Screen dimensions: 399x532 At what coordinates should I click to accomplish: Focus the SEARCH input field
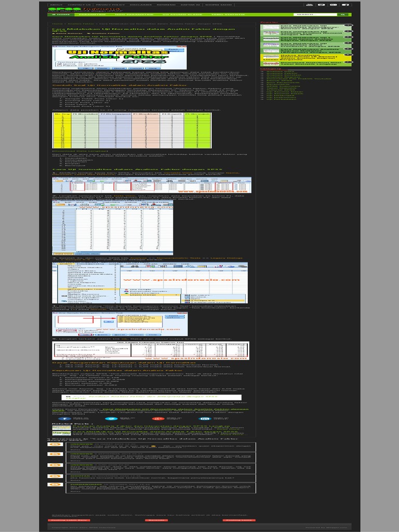tap(315, 15)
